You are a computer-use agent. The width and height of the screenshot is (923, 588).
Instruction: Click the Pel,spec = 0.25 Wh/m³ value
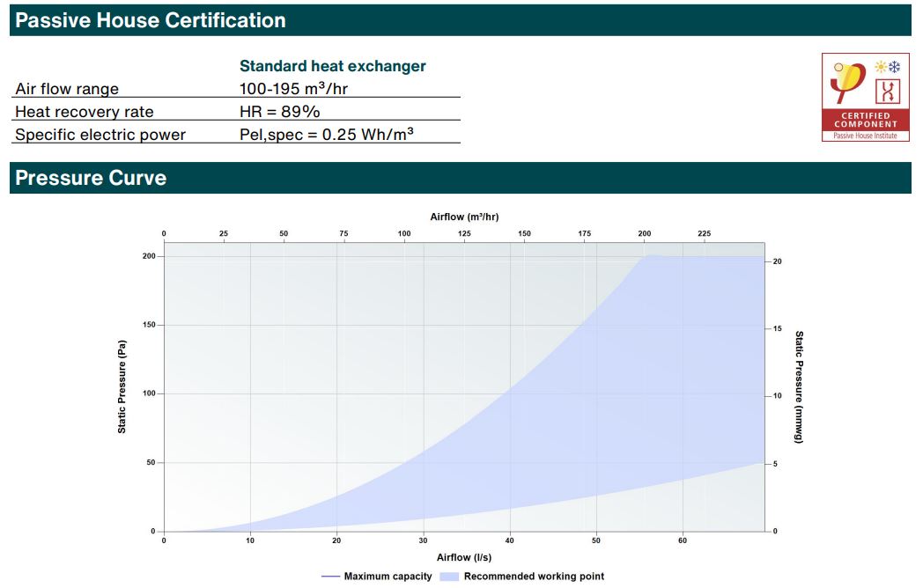[327, 135]
